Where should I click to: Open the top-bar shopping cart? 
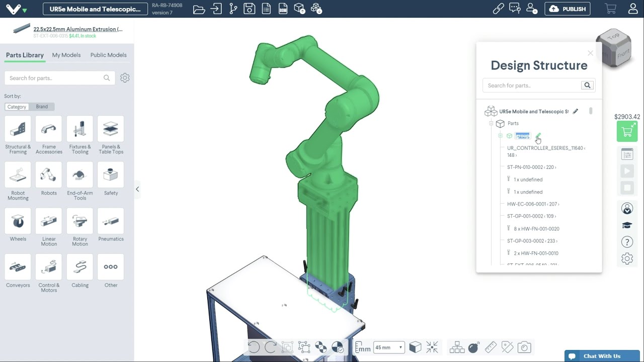coord(611,9)
